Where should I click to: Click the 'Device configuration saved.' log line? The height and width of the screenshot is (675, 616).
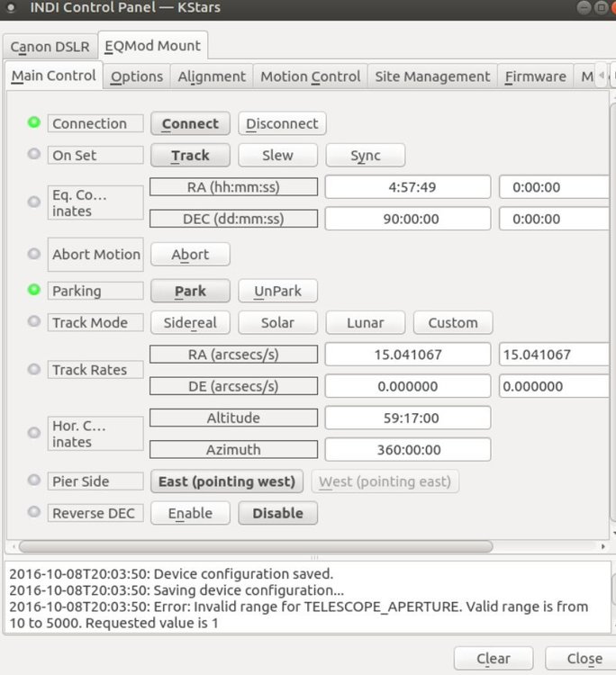point(171,574)
